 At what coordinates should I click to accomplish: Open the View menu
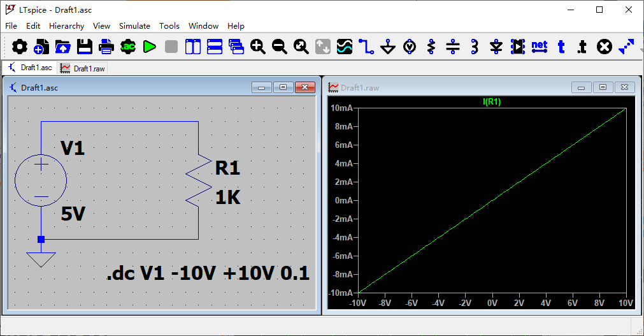pos(101,26)
